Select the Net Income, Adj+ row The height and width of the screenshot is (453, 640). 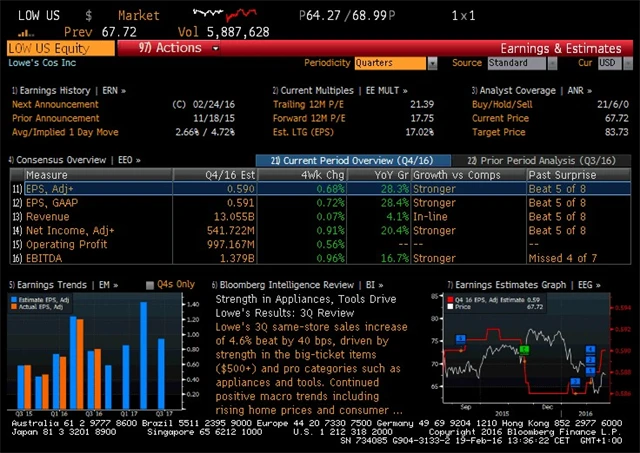tap(320, 231)
